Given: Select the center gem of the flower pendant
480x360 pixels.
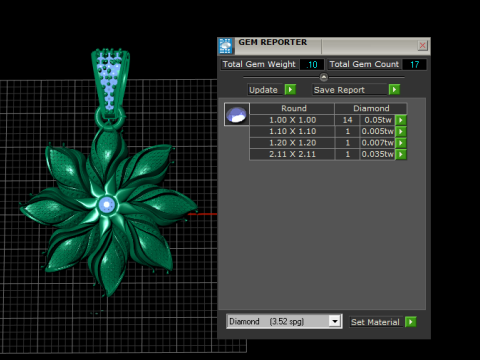Looking at the screenshot, I should coord(107,205).
